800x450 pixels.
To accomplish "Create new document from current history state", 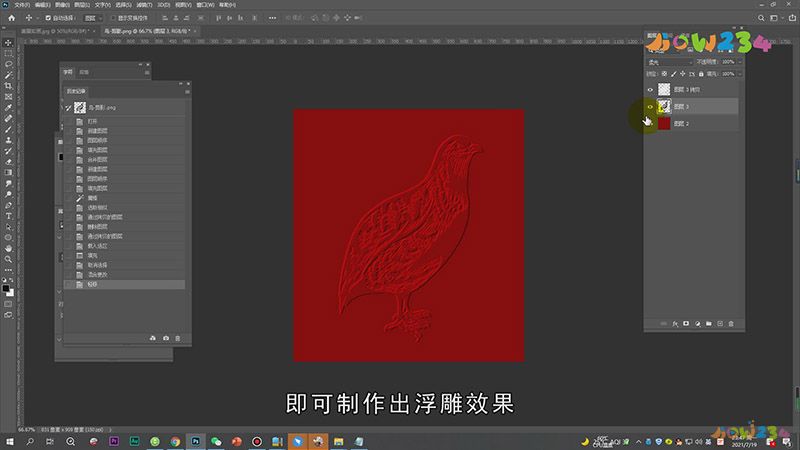I will coord(153,338).
